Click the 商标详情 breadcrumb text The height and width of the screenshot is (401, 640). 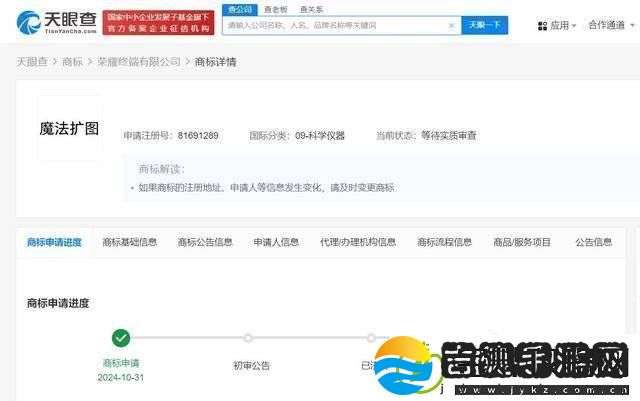(216, 62)
